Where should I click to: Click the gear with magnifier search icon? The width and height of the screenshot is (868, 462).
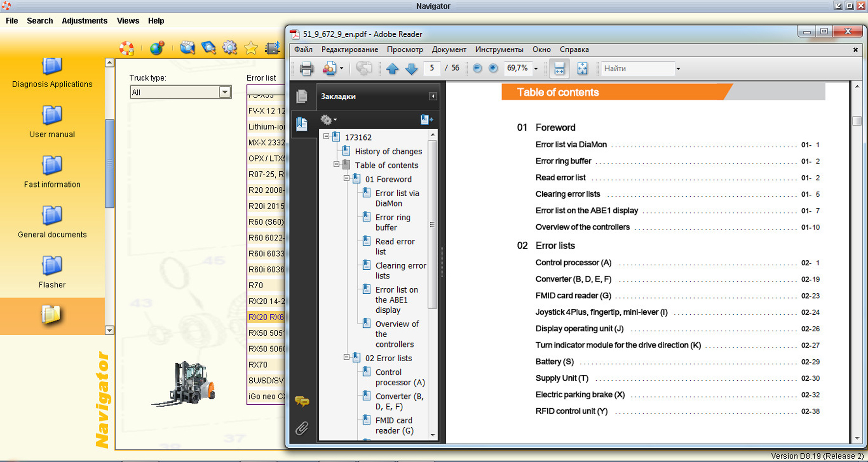point(230,48)
